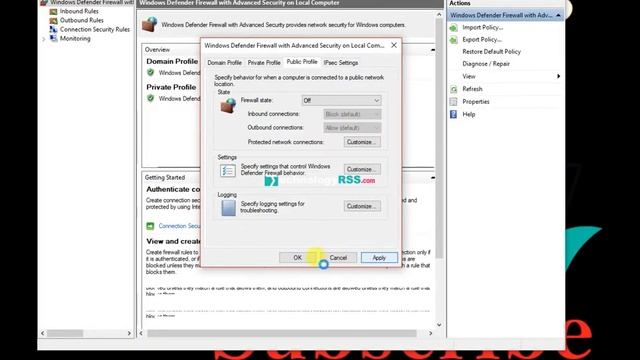Screen dimensions: 640x360
Task: Cancel the properties dialog
Action: [338, 258]
